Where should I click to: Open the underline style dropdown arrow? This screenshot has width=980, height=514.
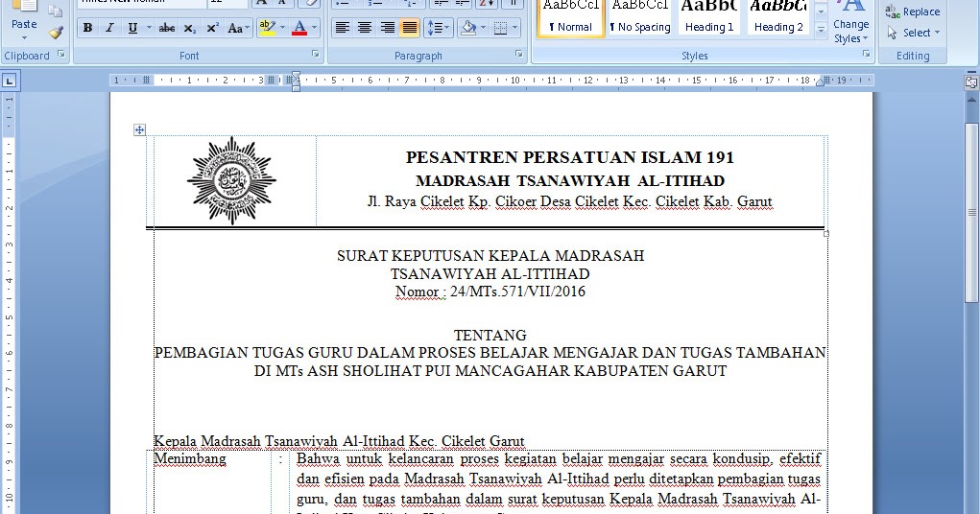(149, 28)
